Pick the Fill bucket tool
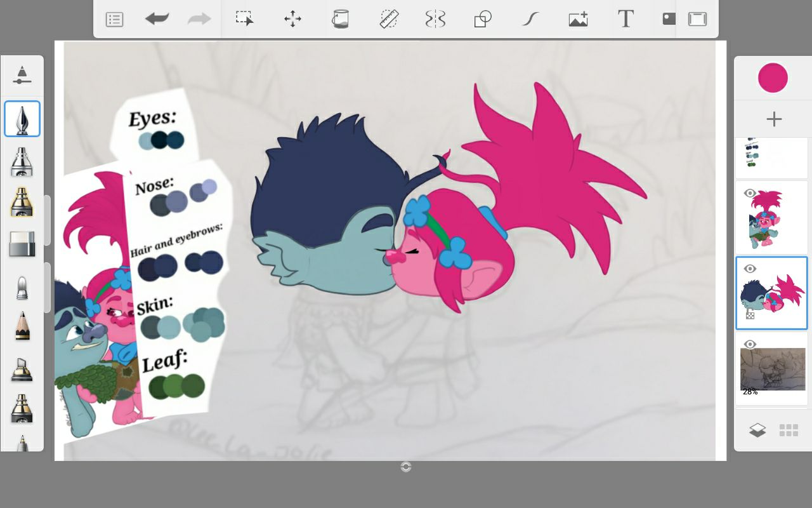The image size is (812, 508). (x=340, y=18)
